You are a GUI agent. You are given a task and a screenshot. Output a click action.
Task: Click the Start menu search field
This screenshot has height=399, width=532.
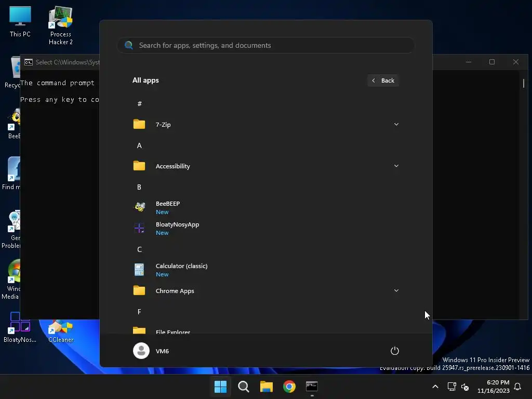[265, 45]
